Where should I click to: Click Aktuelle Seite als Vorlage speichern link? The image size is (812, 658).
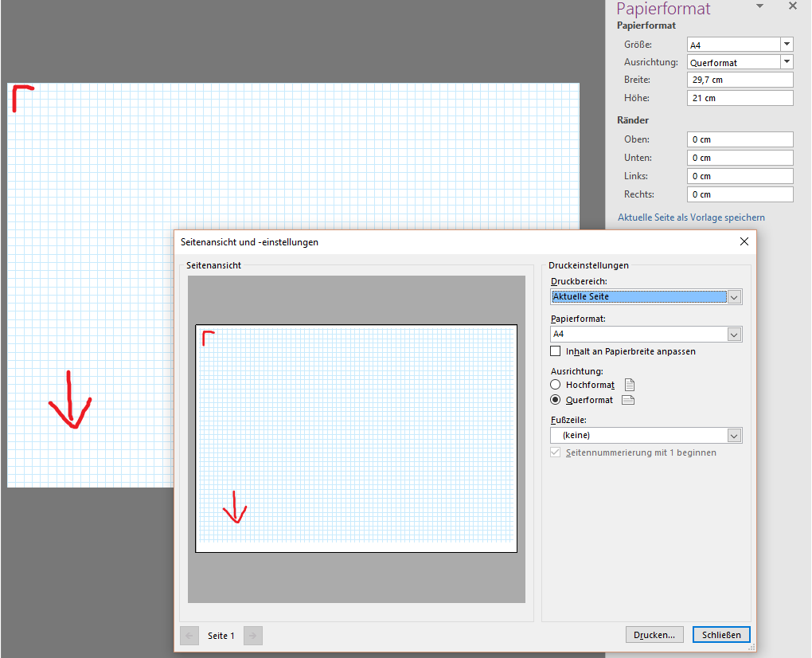pyautogui.click(x=691, y=217)
